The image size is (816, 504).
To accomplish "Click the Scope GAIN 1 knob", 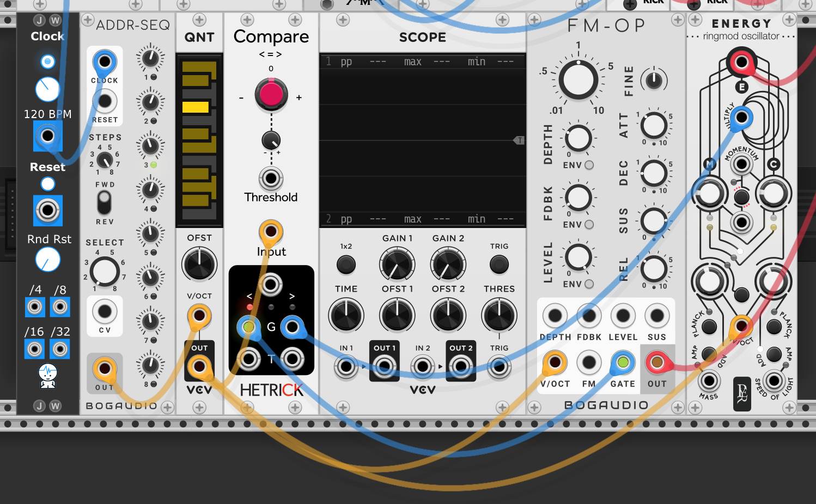I will click(397, 263).
